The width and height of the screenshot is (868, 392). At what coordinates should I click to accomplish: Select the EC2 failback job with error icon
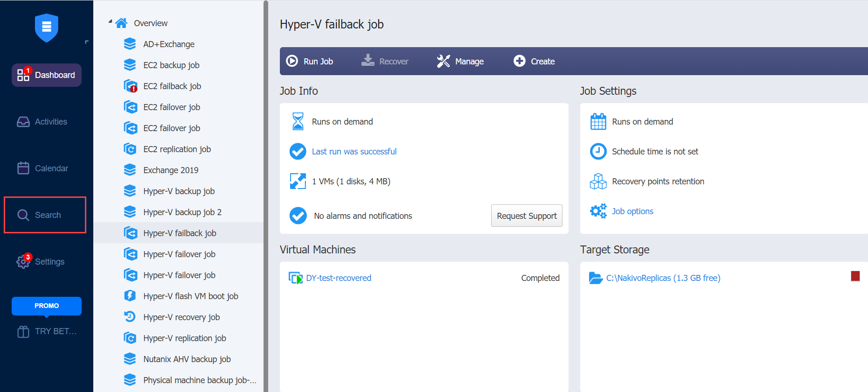click(x=172, y=86)
